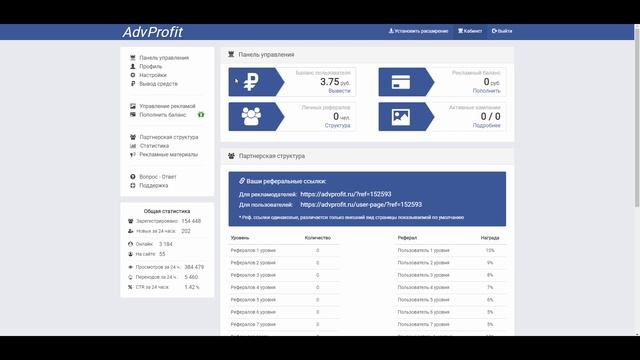640x360 pixels.
Task: Open Панель управления in the sidebar
Action: click(164, 58)
